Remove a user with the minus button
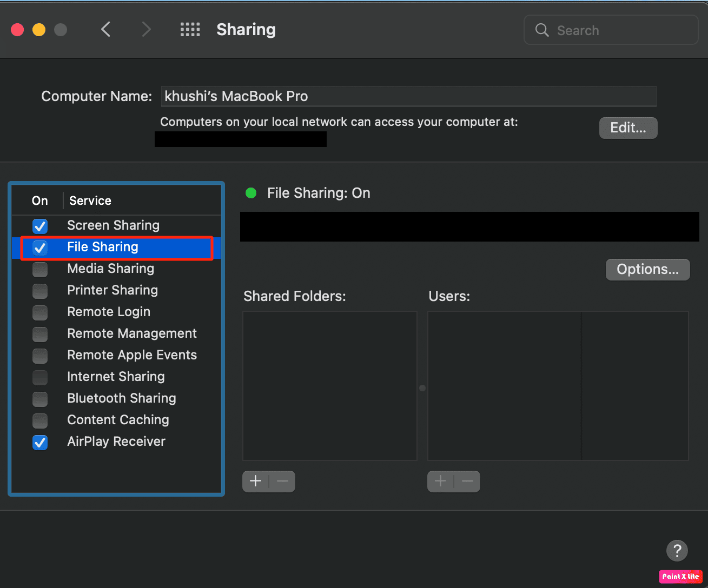 pos(467,481)
